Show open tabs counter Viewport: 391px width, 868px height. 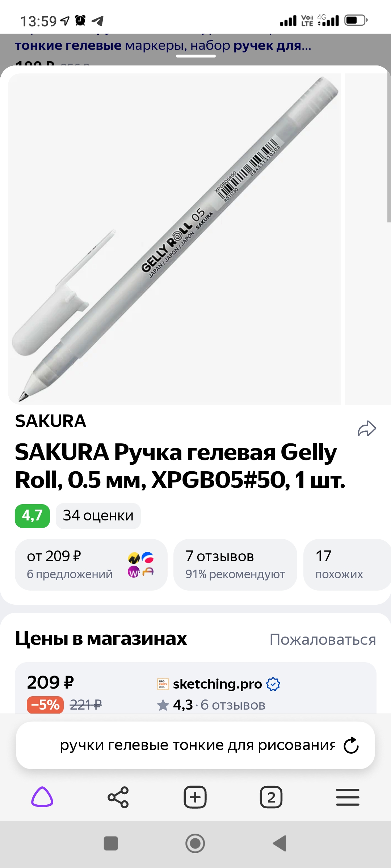coord(271,797)
